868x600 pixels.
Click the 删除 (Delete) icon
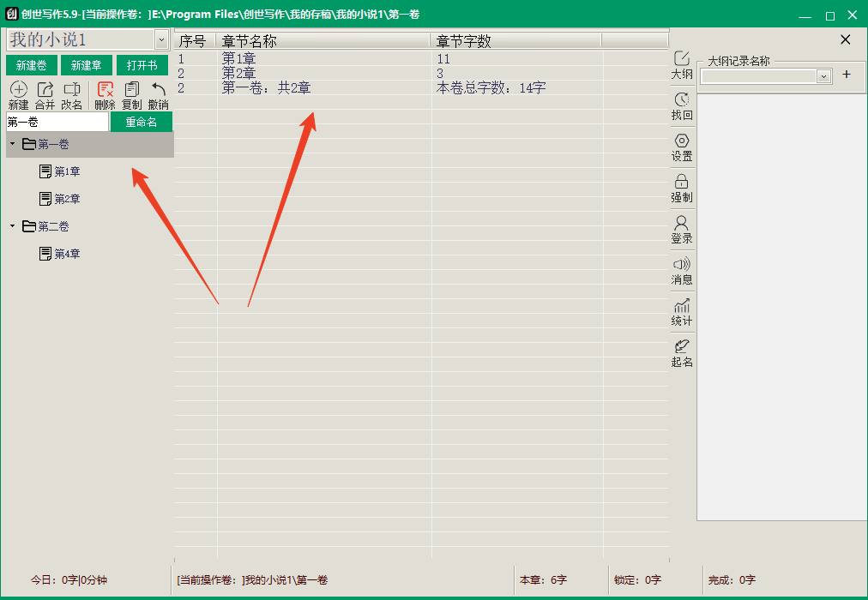click(x=105, y=90)
